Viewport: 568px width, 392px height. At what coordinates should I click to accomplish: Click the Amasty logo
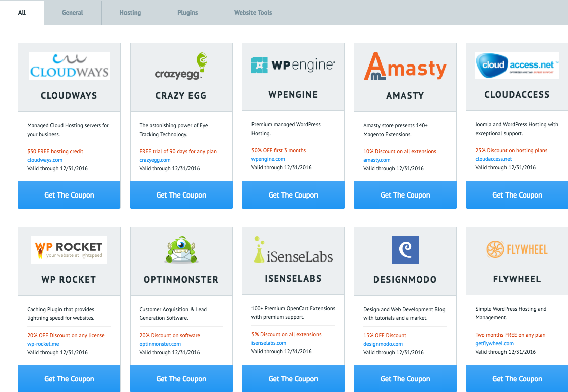pyautogui.click(x=405, y=66)
